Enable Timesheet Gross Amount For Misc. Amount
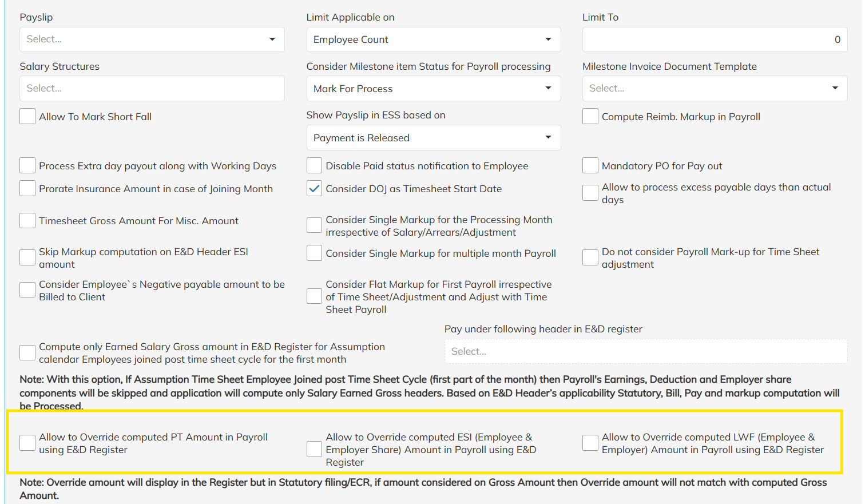 click(x=27, y=221)
